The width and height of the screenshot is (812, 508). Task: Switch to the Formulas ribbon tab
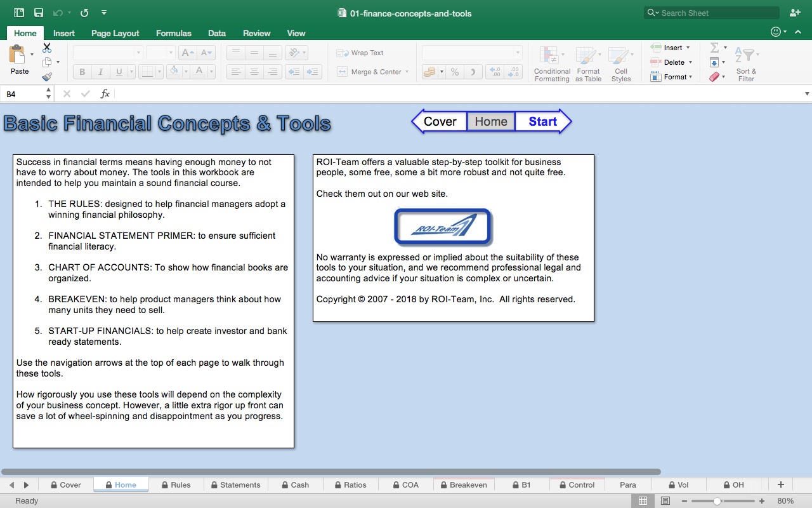pos(174,33)
